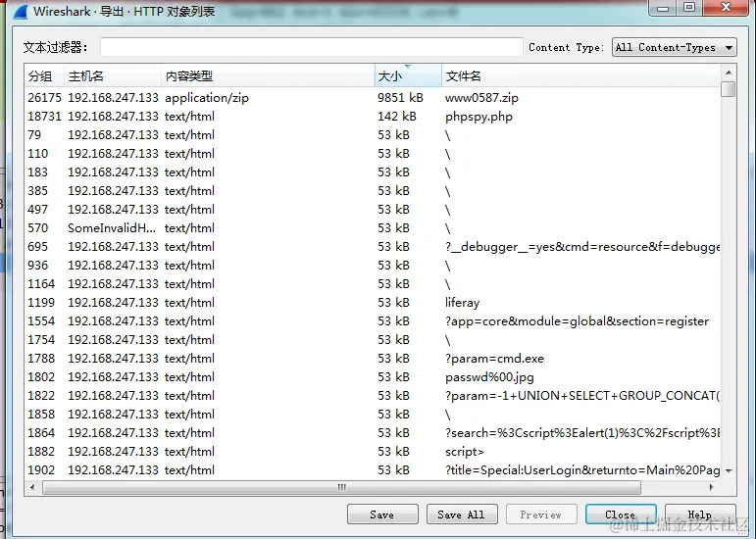Select packet 79 row
The image size is (756, 539).
[373, 135]
